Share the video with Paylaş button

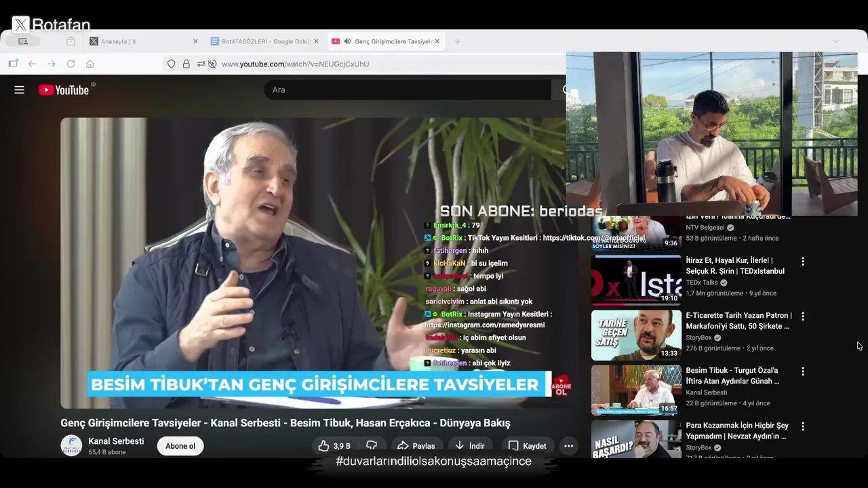coord(416,446)
